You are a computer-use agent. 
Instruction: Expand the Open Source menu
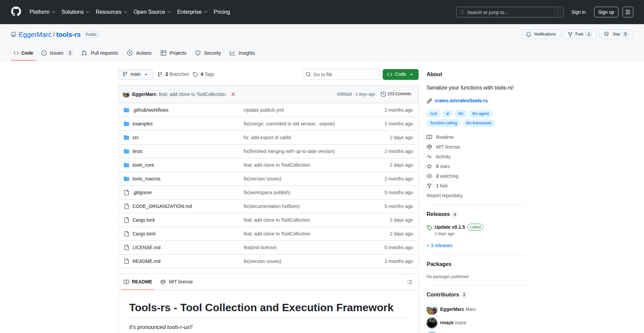click(152, 12)
